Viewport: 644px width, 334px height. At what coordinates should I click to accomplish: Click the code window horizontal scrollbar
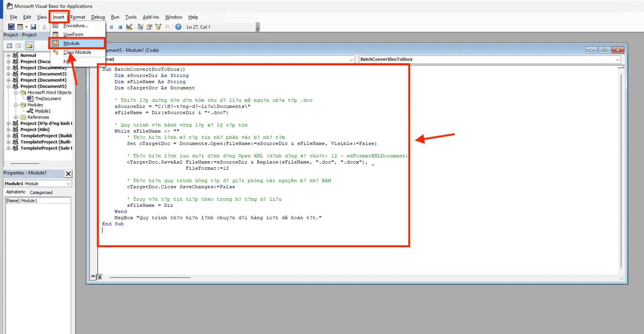150,277
